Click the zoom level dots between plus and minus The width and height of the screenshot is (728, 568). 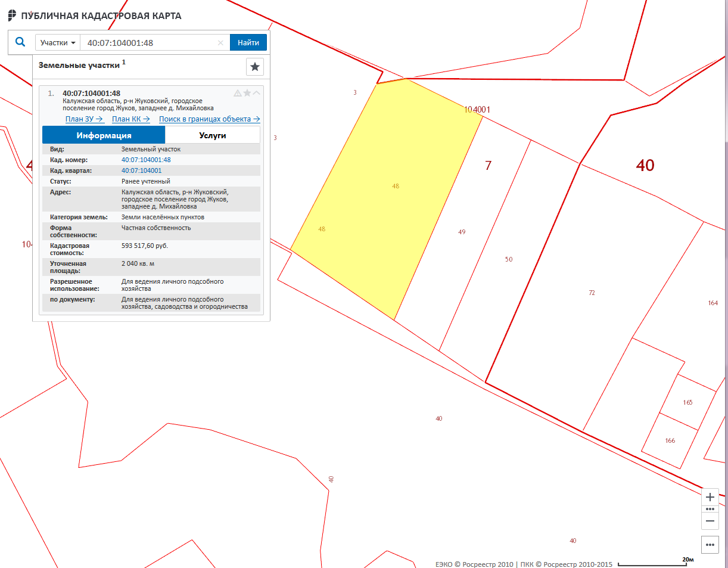pos(710,509)
